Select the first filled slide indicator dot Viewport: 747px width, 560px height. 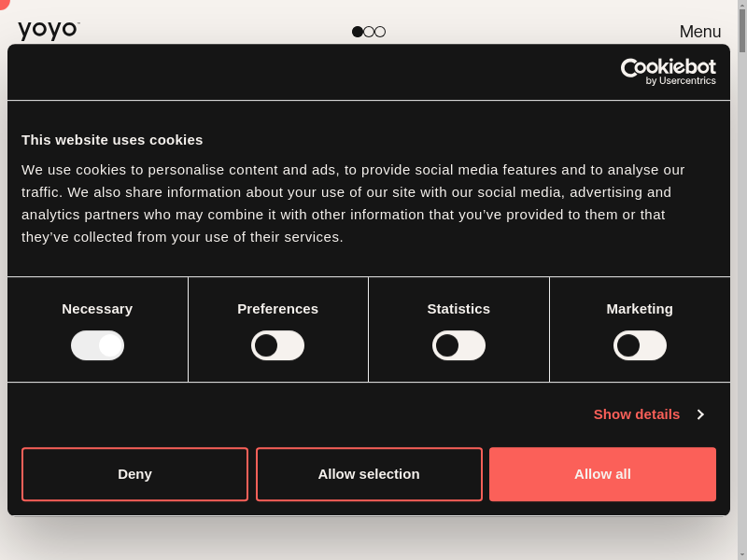pyautogui.click(x=358, y=32)
